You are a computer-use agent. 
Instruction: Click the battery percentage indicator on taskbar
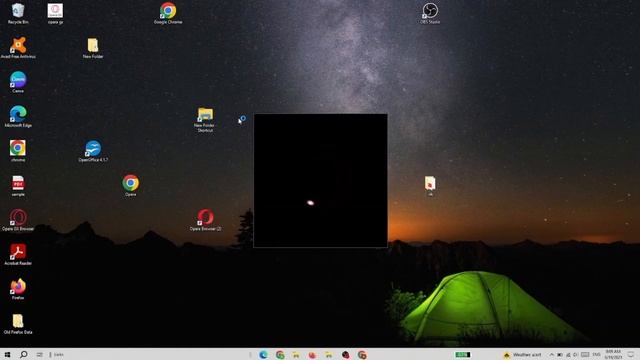463,355
